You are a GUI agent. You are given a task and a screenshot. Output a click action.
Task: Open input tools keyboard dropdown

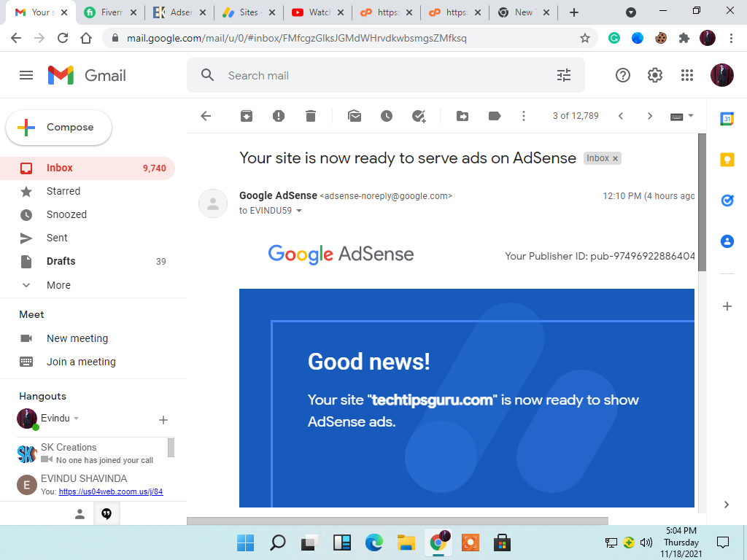682,116
